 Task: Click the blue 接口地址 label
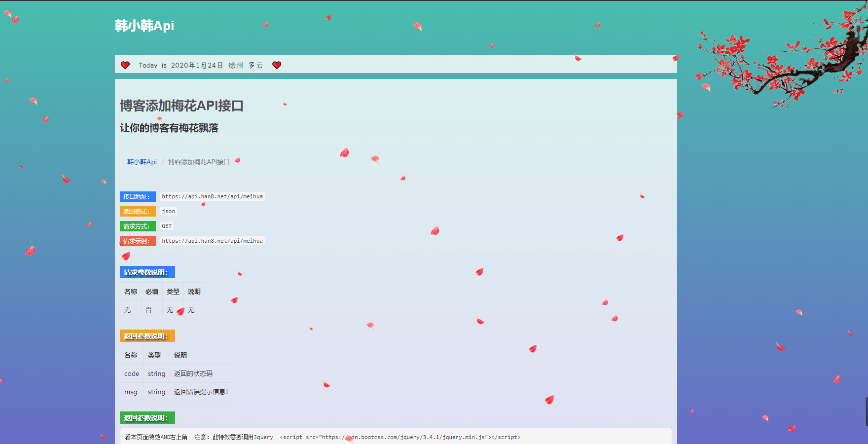pos(137,197)
